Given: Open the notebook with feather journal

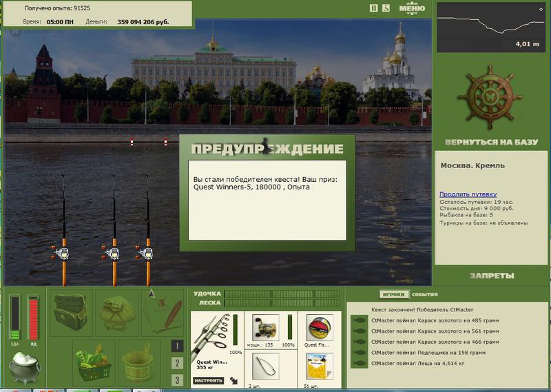Looking at the screenshot, I should pyautogui.click(x=163, y=312).
